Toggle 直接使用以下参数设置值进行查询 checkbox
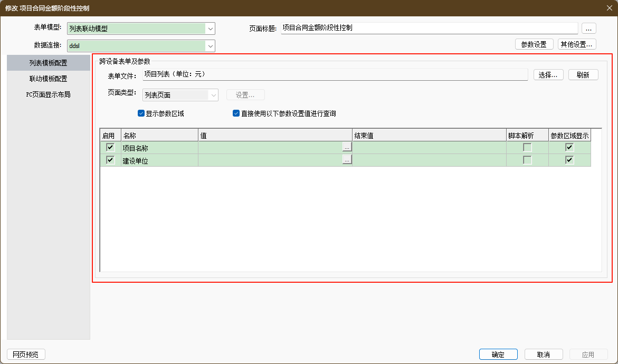 236,113
